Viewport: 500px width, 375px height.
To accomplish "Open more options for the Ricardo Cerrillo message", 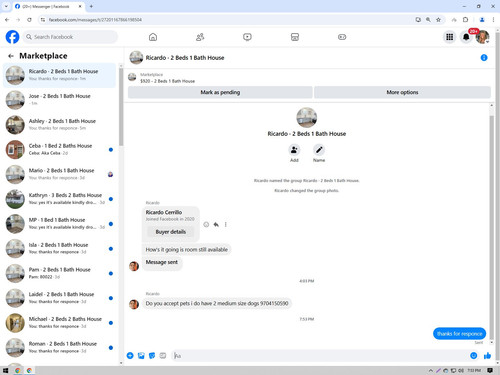I will click(x=226, y=224).
